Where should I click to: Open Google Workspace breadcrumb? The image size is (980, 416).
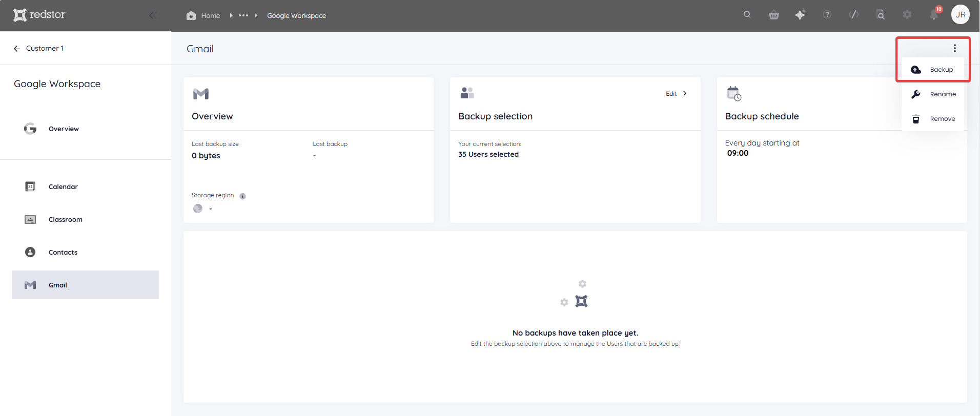point(296,16)
